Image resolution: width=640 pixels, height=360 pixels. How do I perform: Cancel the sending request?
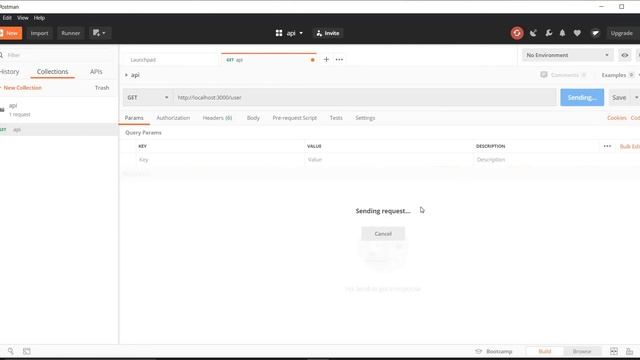point(383,234)
